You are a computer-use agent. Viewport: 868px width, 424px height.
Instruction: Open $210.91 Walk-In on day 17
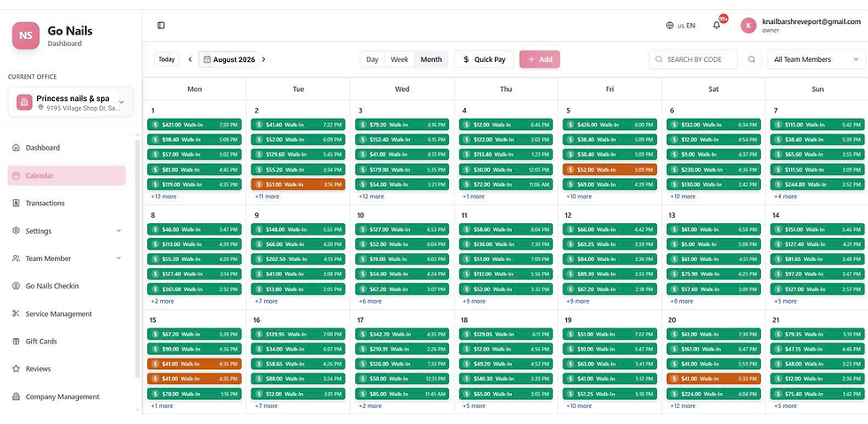point(402,350)
